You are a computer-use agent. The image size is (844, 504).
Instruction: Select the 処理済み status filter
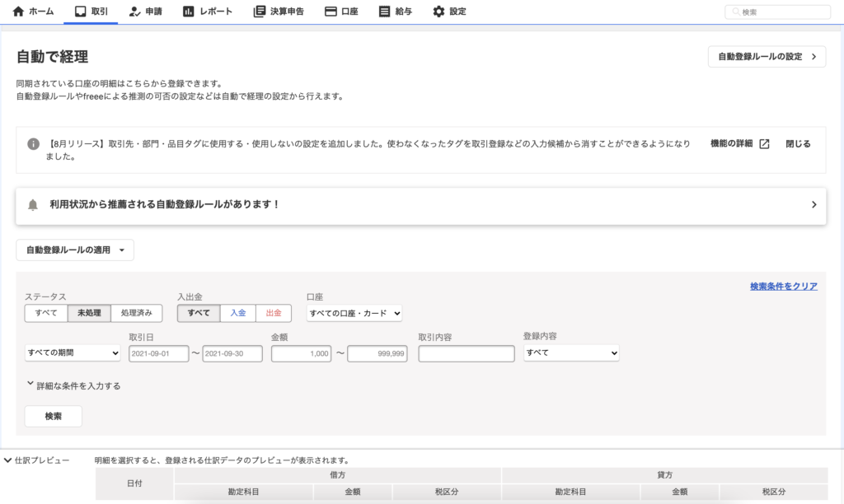[x=136, y=313]
